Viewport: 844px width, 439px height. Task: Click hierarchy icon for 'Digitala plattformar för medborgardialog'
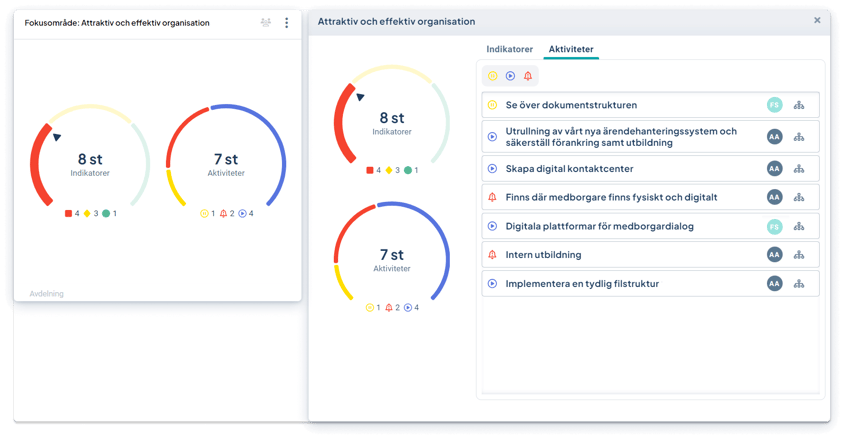pyautogui.click(x=799, y=227)
